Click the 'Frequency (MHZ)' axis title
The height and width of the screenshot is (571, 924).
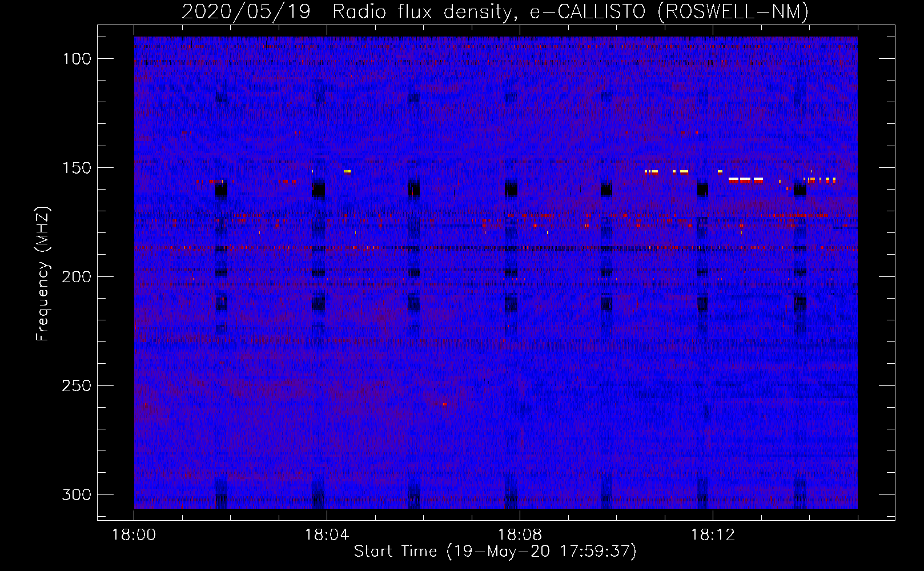pos(42,274)
